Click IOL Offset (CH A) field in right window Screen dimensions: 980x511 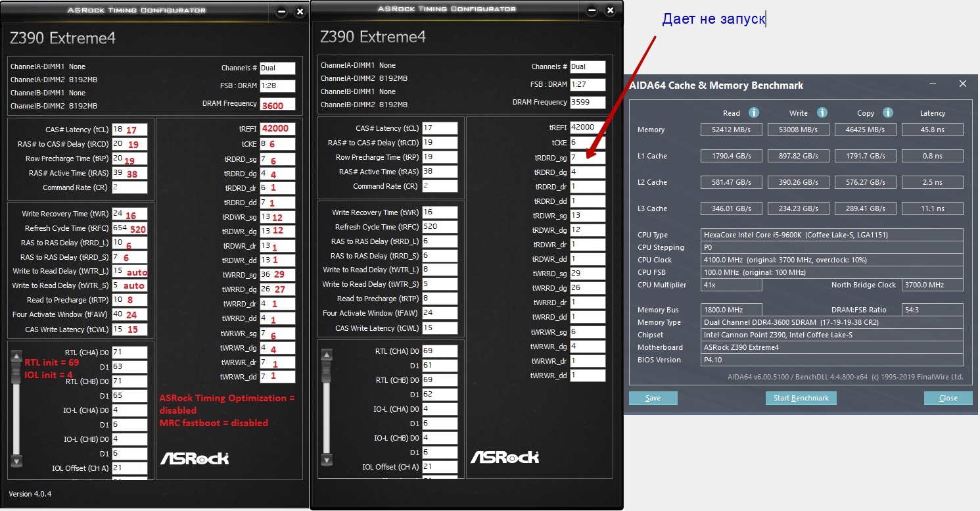(440, 467)
